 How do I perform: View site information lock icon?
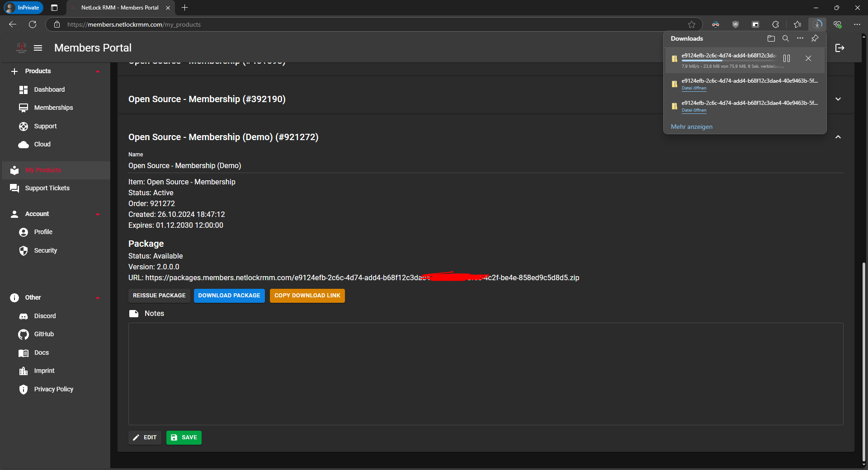click(x=57, y=24)
